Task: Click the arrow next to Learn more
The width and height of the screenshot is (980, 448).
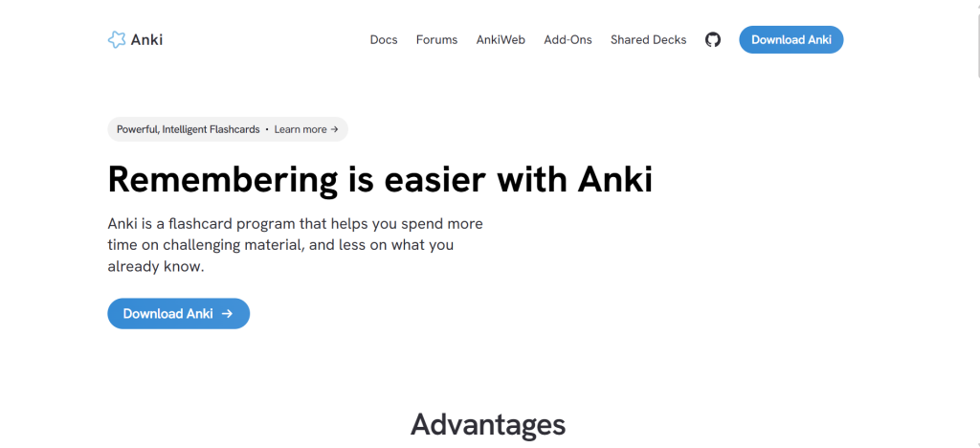Action: 334,129
